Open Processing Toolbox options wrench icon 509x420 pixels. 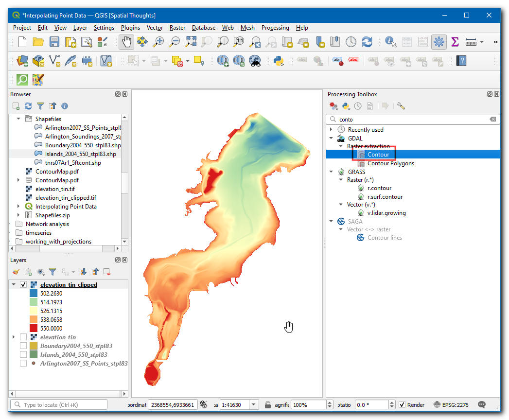click(401, 106)
